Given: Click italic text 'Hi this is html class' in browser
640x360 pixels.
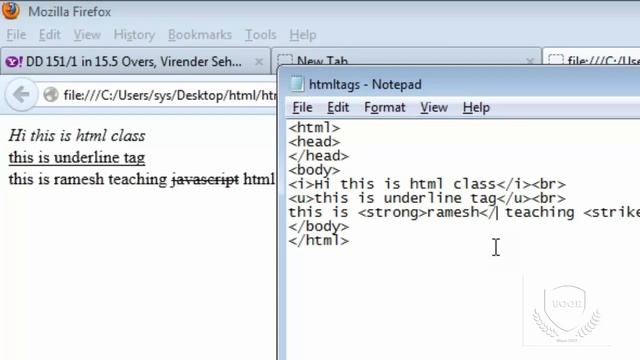Looking at the screenshot, I should coord(77,136).
